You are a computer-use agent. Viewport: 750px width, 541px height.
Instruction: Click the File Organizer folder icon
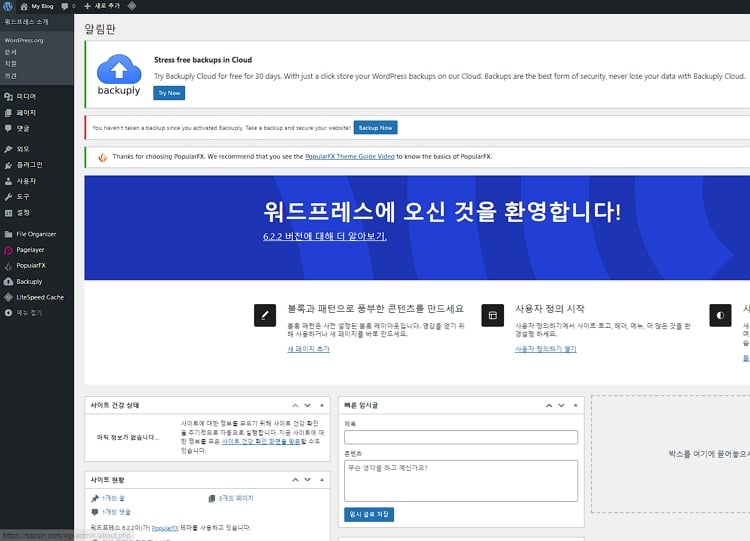8,234
